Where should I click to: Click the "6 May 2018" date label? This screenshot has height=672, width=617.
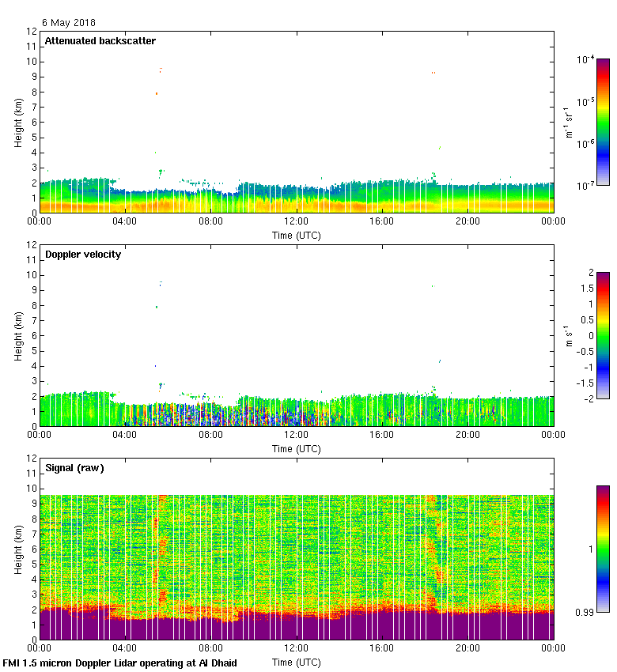[68, 23]
